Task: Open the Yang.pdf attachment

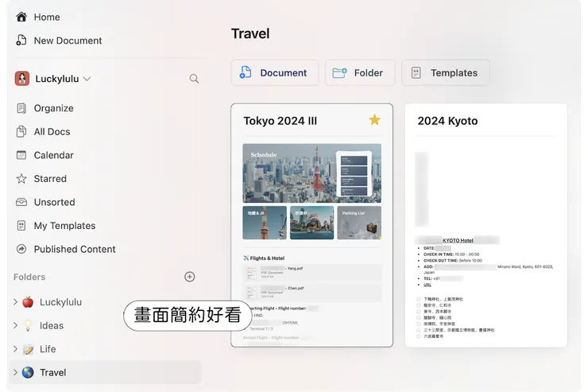Action: (x=312, y=273)
